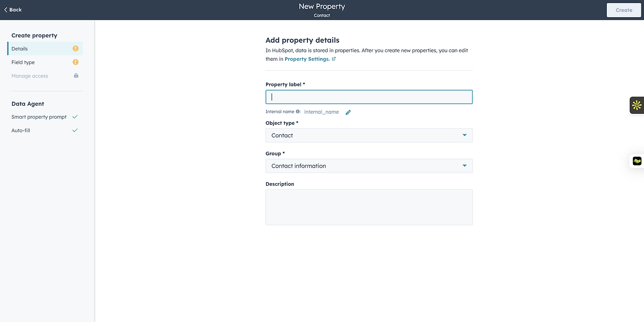Click the lock icon next to Manage access
Image resolution: width=644 pixels, height=322 pixels.
click(x=76, y=76)
